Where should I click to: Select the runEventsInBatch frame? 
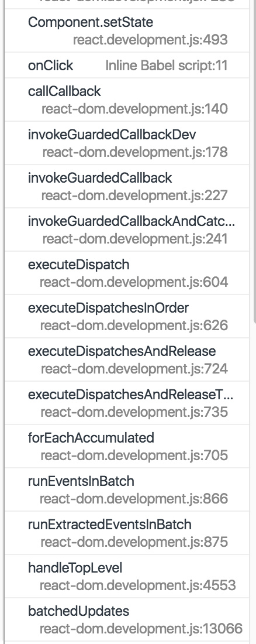pyautogui.click(x=127, y=489)
